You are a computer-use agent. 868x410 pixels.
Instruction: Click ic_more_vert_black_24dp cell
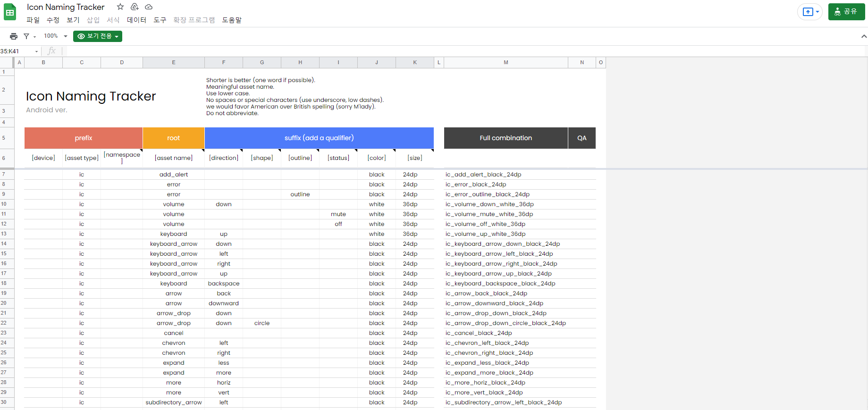506,393
